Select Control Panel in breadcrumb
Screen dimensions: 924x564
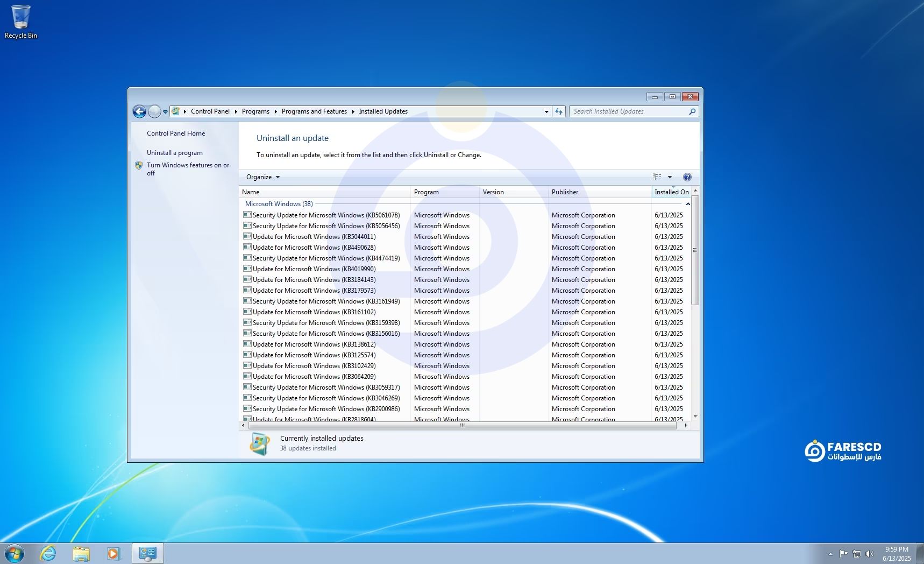tap(210, 111)
